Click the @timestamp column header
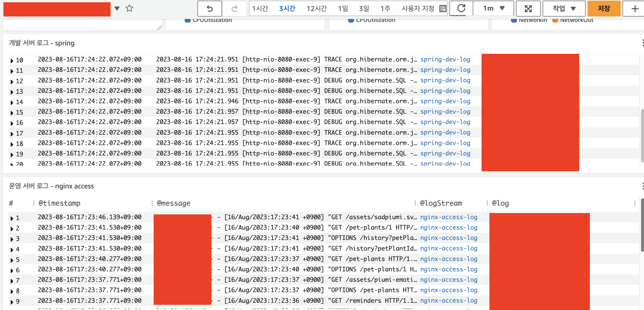Image resolution: width=644 pixels, height=310 pixels. click(x=60, y=203)
